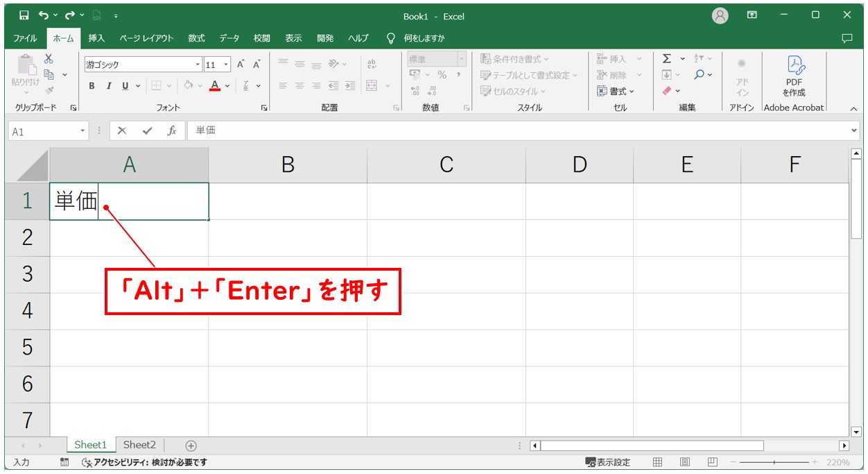Image resolution: width=868 pixels, height=474 pixels.
Task: Click the Copy icon
Action: point(49,74)
